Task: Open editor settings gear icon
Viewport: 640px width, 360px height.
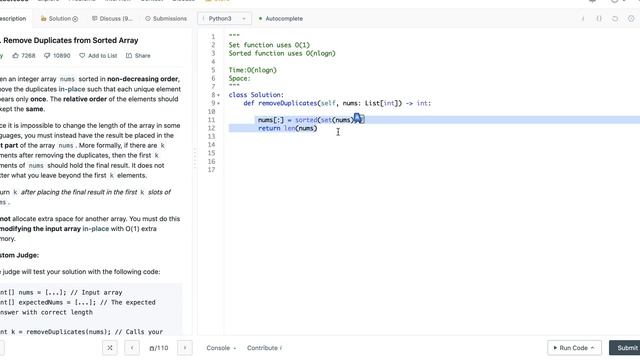Action: [x=631, y=19]
